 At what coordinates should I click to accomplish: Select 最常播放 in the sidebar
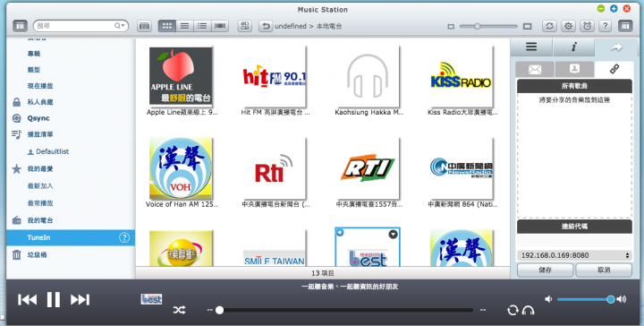click(40, 203)
